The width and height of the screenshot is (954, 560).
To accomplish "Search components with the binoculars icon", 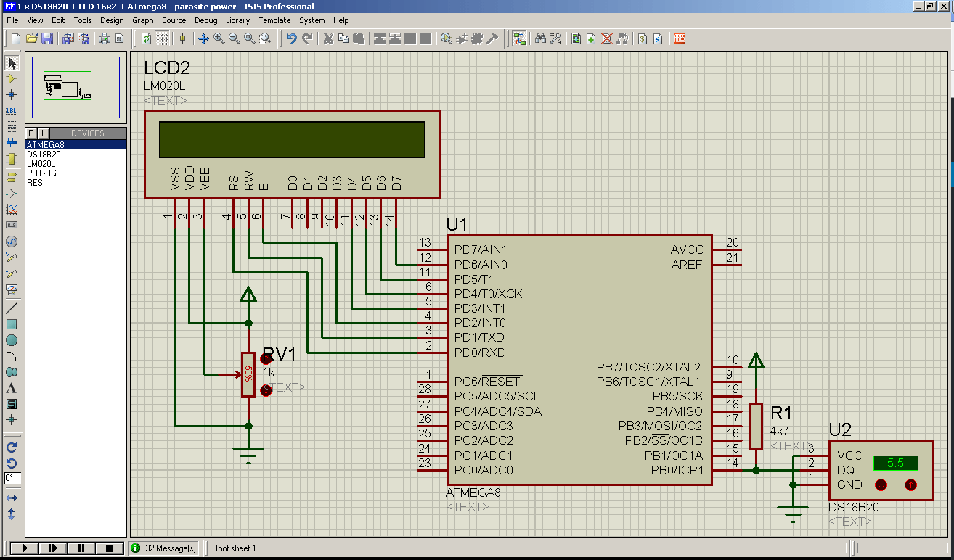I will point(540,38).
